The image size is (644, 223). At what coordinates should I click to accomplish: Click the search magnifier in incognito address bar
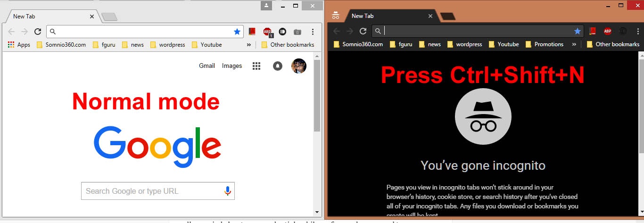(378, 31)
